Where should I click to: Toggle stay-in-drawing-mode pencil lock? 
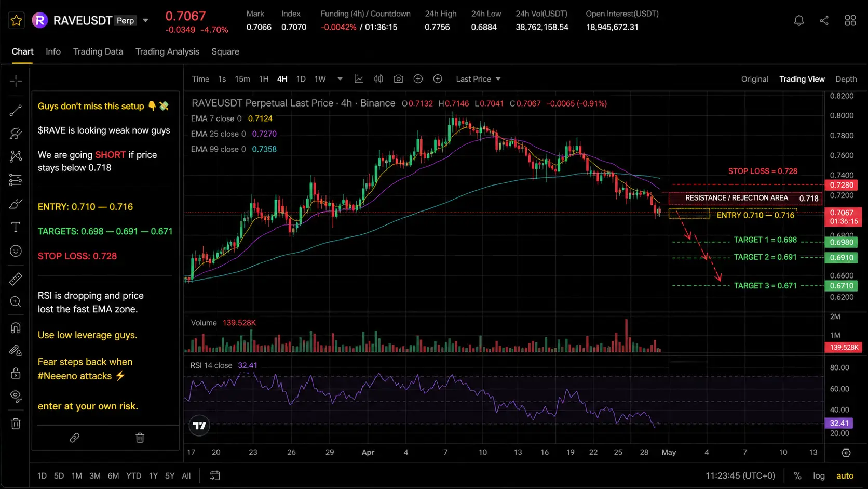pos(16,351)
